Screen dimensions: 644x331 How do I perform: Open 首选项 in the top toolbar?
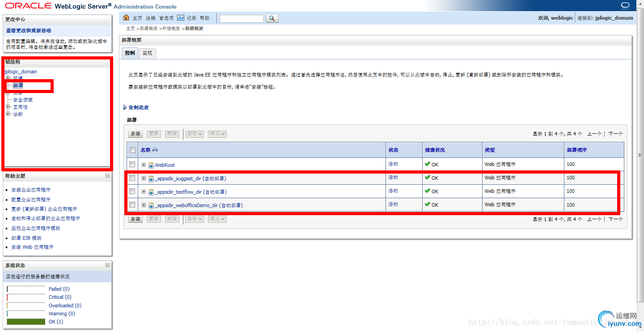pyautogui.click(x=166, y=18)
